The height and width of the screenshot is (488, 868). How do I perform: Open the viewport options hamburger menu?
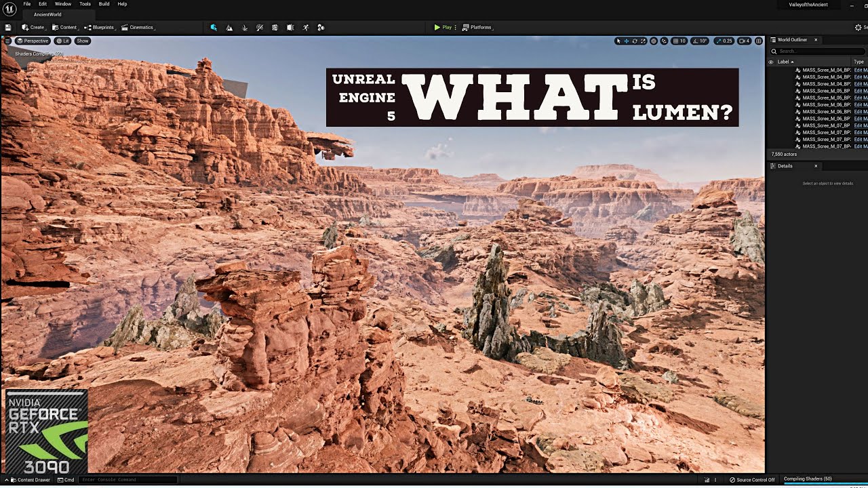[7, 41]
